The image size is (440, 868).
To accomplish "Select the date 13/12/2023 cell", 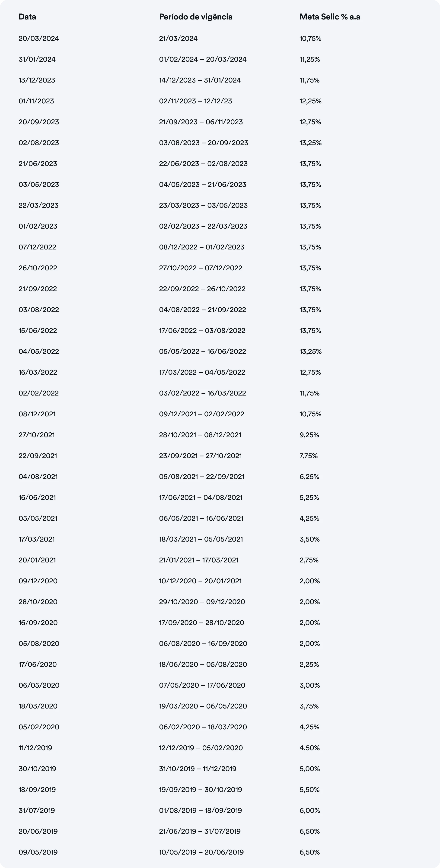I will (37, 80).
